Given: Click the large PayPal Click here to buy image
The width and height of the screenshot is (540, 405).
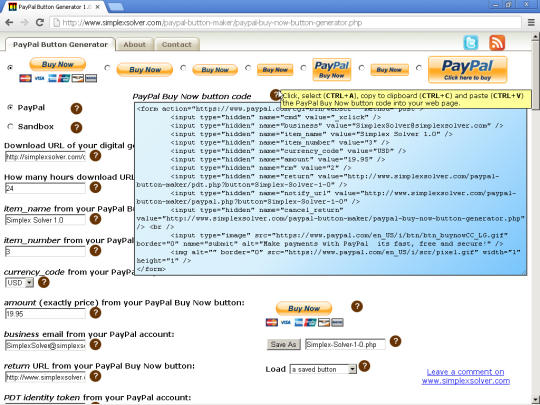Looking at the screenshot, I should click(467, 70).
